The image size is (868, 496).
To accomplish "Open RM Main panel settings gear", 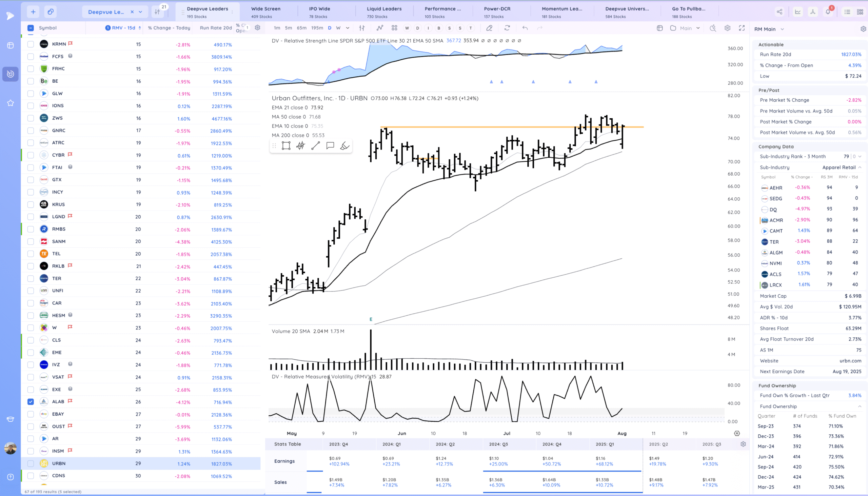I will click(863, 29).
